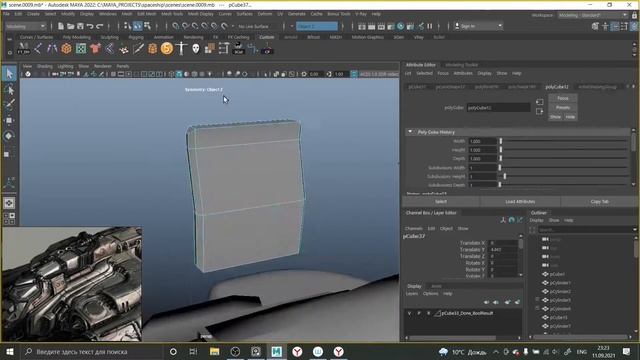The height and width of the screenshot is (360, 640).
Task: Click the orange S circle shelf icon
Action: [167, 49]
